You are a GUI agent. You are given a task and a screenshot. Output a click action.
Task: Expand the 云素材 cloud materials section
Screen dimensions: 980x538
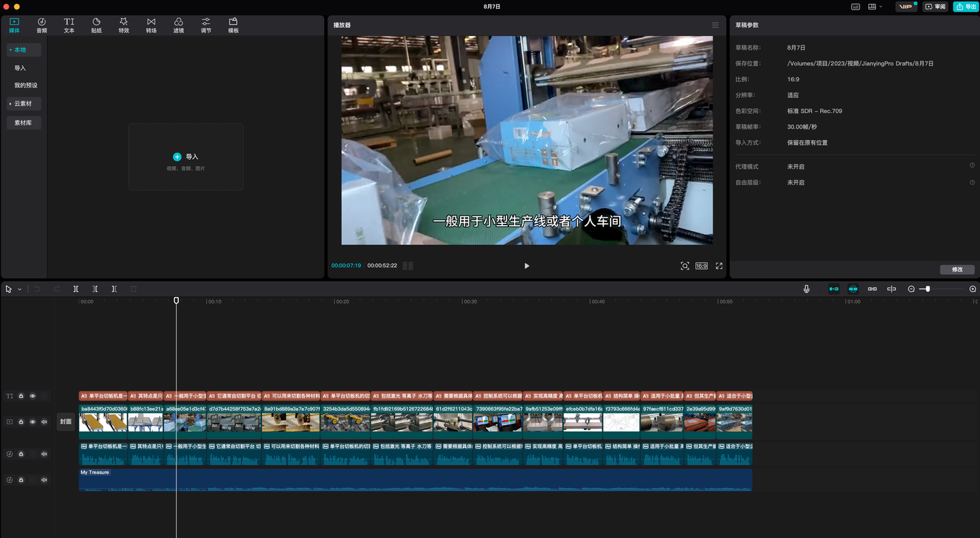[x=24, y=103]
